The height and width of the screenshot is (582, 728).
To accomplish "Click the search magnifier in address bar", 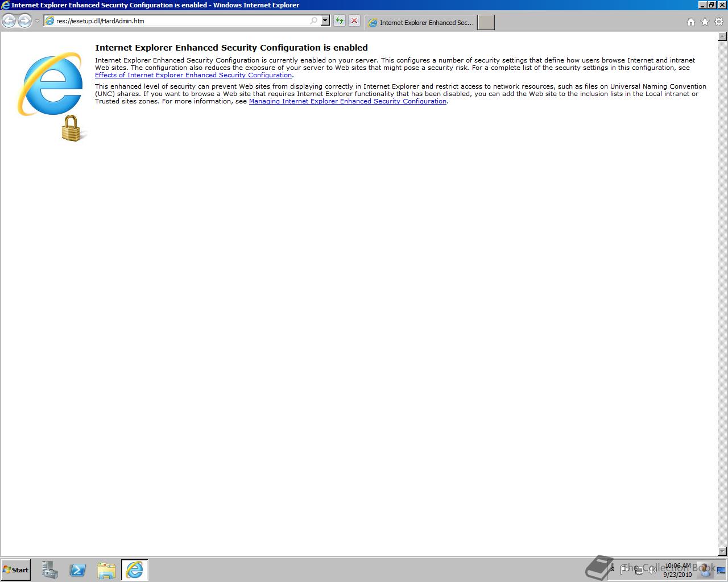I will point(314,21).
